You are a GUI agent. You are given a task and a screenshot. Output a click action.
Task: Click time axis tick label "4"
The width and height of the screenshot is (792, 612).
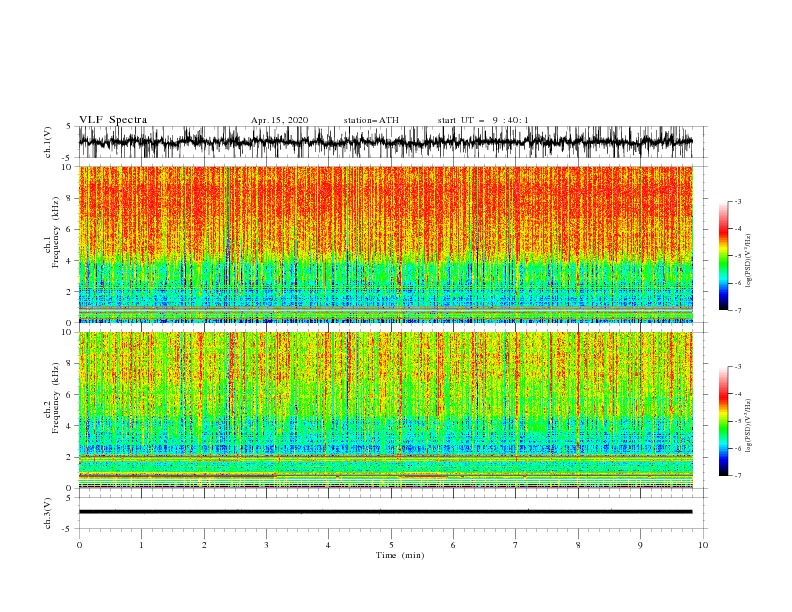[x=328, y=545]
